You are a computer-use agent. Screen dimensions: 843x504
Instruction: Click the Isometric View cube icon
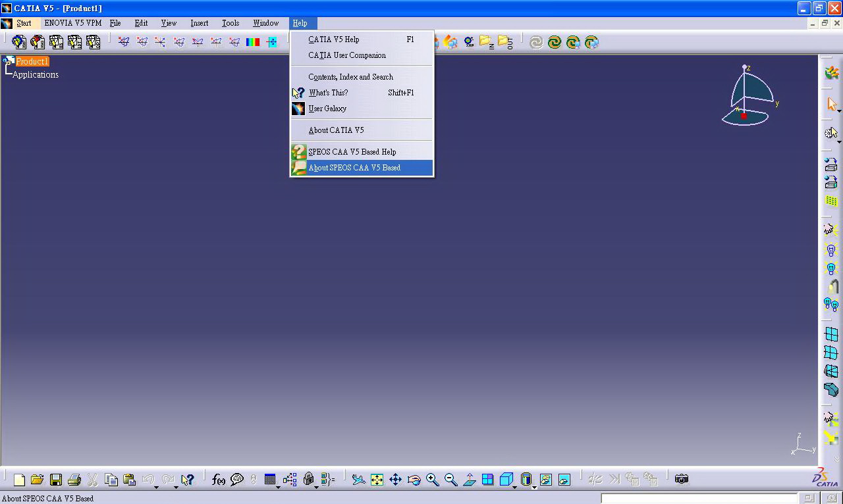(506, 480)
